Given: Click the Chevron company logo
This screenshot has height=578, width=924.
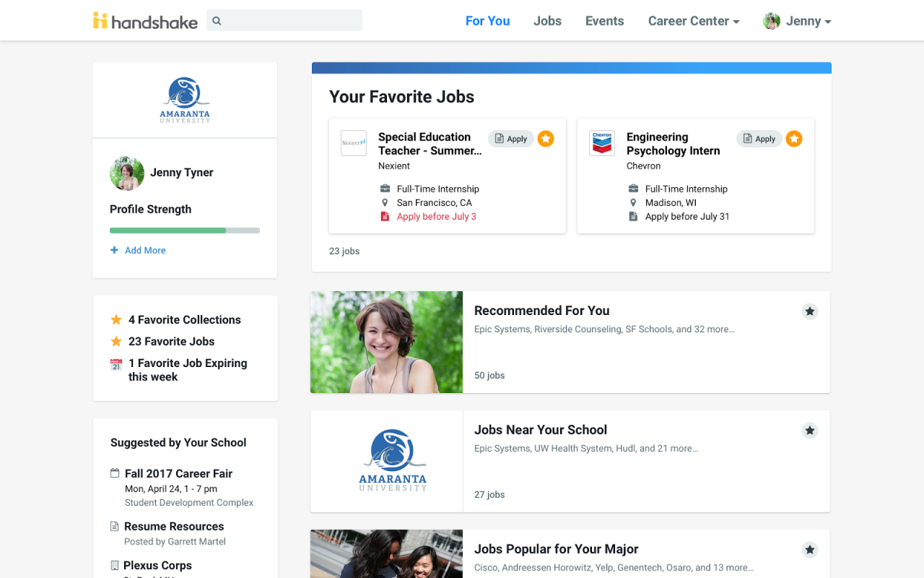Looking at the screenshot, I should click(602, 143).
